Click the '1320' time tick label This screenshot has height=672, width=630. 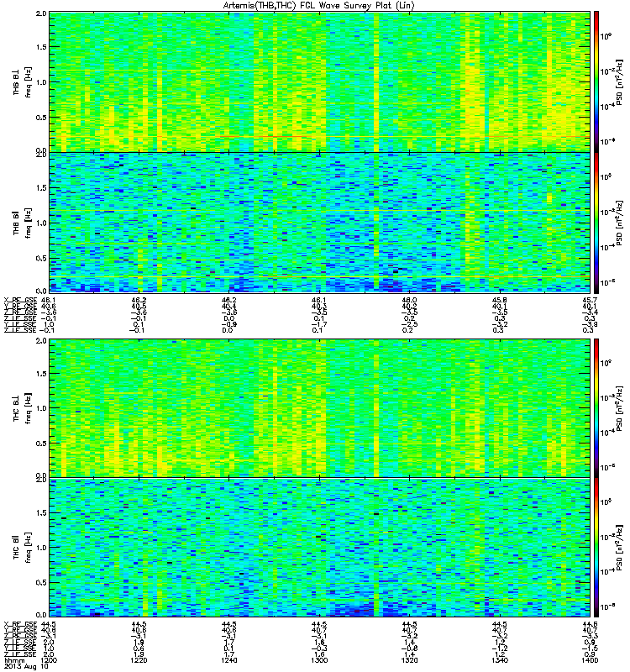pos(409,660)
